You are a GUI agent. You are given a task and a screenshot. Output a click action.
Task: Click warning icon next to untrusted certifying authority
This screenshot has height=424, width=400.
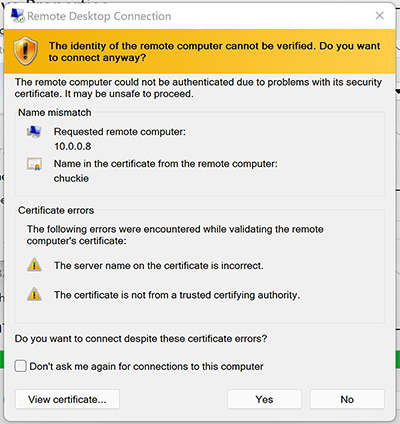point(34,295)
